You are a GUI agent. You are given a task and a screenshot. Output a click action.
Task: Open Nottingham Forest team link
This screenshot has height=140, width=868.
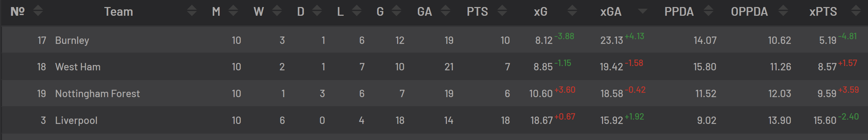(97, 93)
